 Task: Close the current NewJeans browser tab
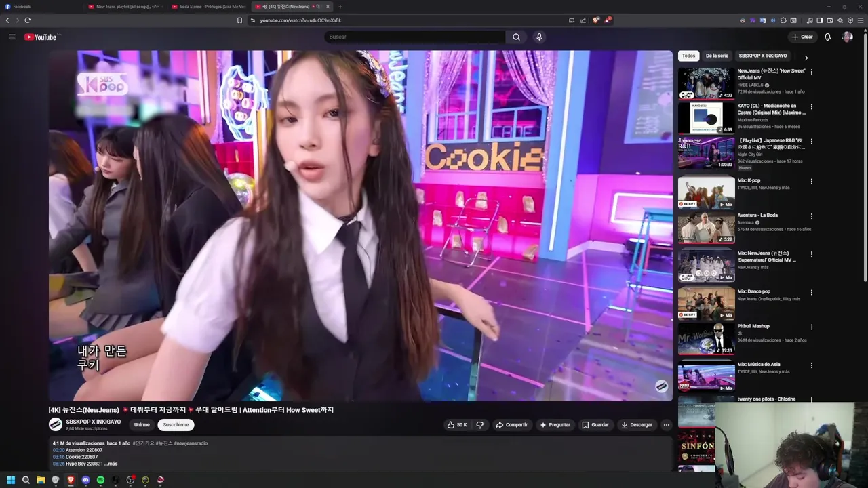pos(328,7)
